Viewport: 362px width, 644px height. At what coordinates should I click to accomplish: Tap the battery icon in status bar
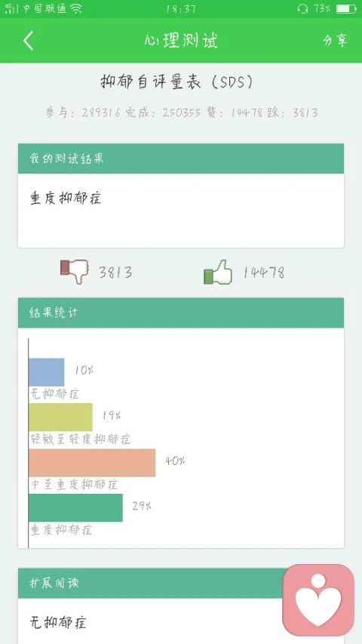[346, 8]
